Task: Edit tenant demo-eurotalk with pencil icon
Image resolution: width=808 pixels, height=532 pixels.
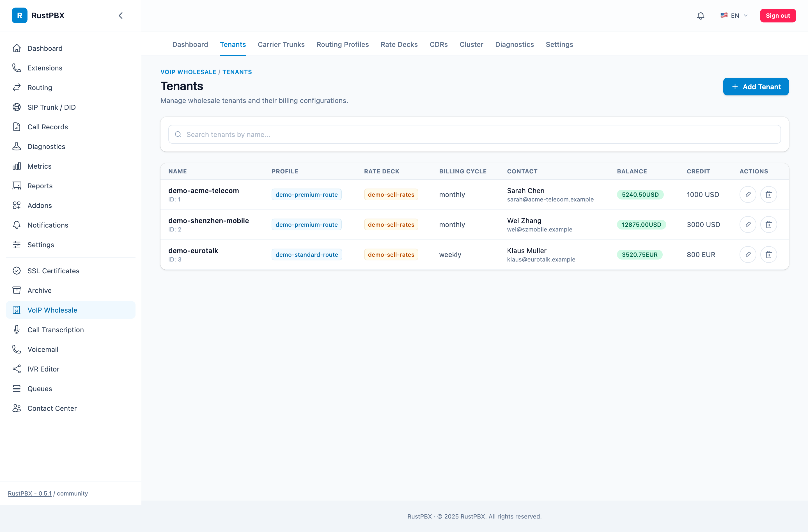Action: [748, 254]
